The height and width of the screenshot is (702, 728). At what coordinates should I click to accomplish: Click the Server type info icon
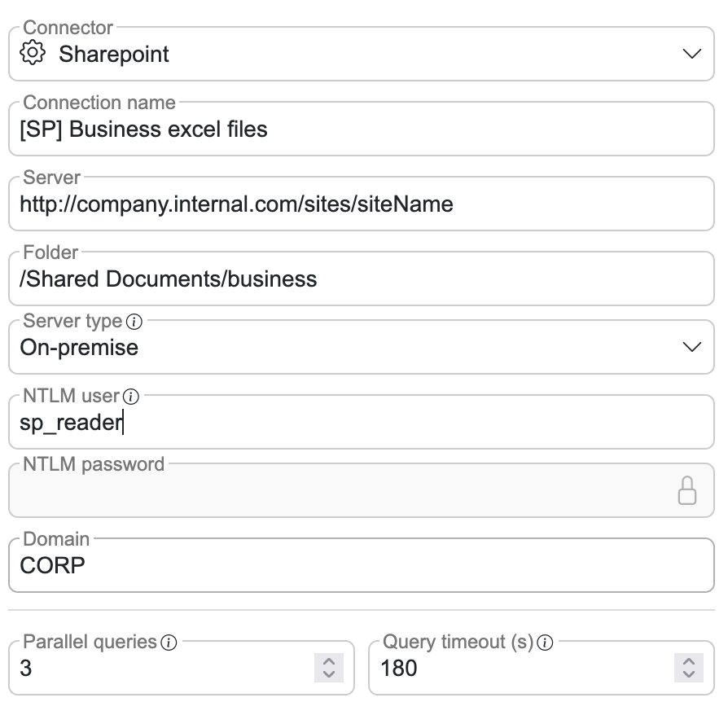pyautogui.click(x=135, y=322)
